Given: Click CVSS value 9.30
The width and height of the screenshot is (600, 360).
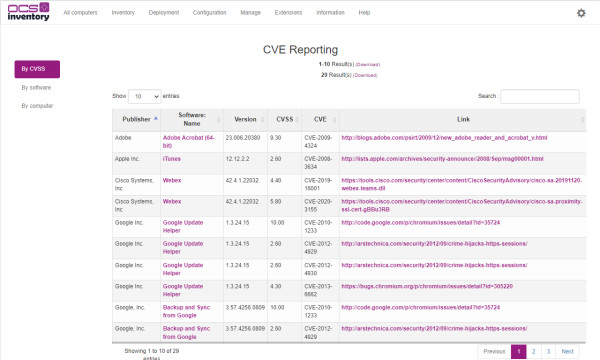Looking at the screenshot, I should [x=276, y=138].
